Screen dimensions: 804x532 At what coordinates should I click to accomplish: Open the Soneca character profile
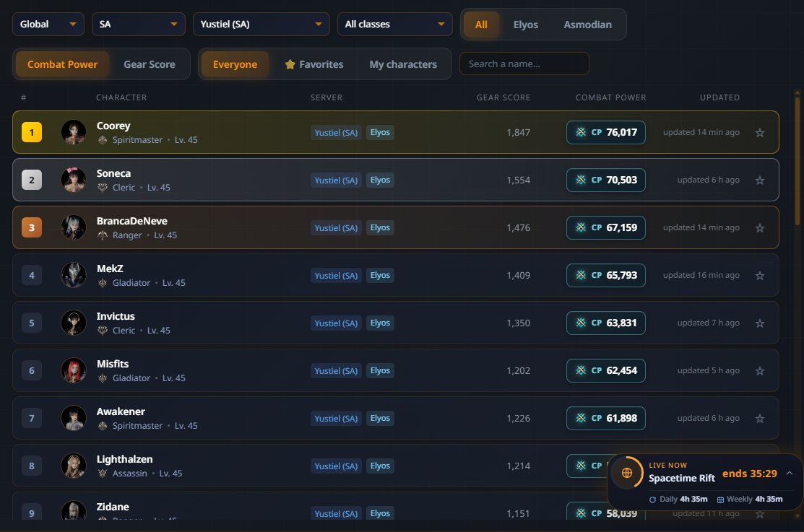pos(113,174)
